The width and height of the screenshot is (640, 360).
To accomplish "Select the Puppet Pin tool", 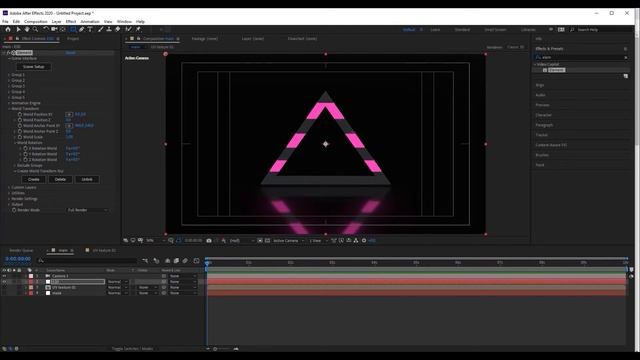I will 138,29.
